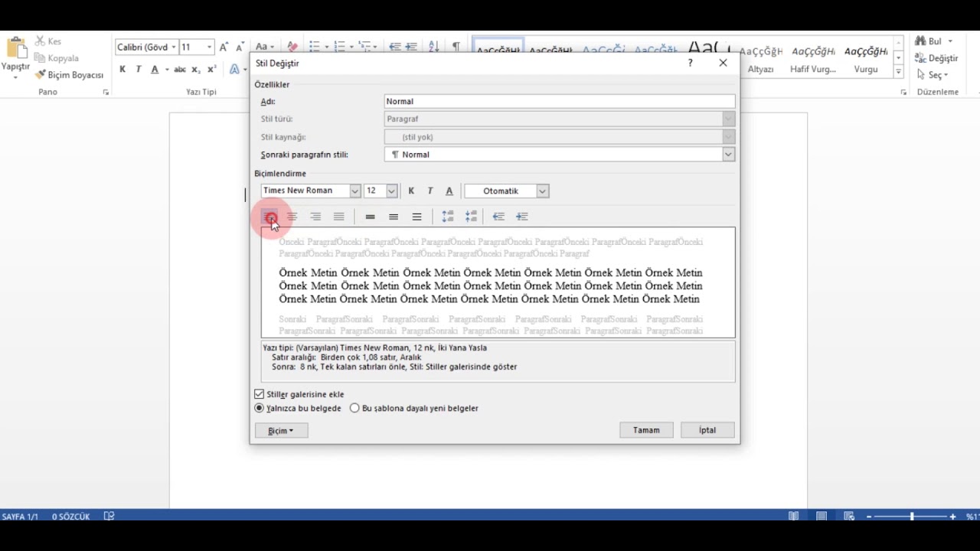Center-align paragraph in Stil Değiştir dialog
Screen dimensions: 980x551
(x=292, y=217)
